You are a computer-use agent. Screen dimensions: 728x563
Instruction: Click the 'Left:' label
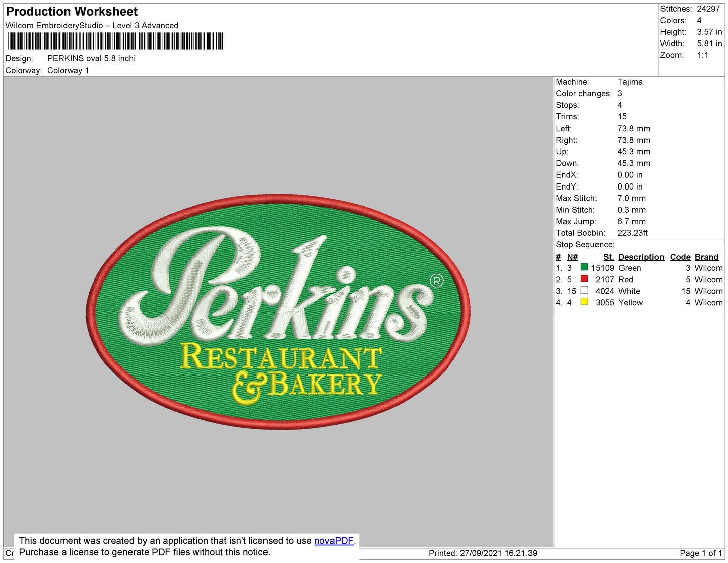564,129
